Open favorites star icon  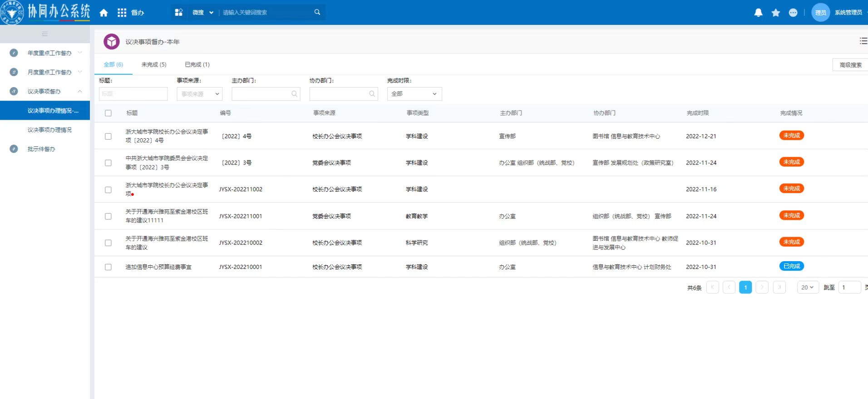[775, 13]
